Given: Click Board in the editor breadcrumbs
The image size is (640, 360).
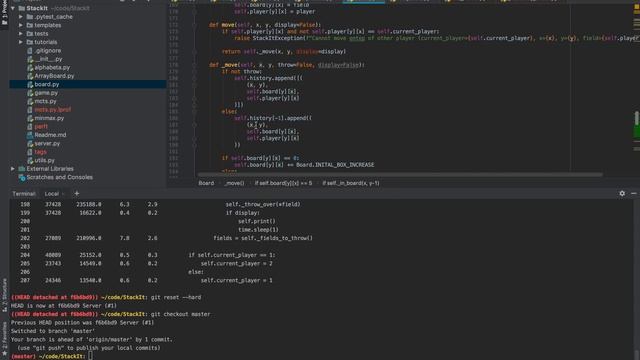Looking at the screenshot, I should (206, 183).
